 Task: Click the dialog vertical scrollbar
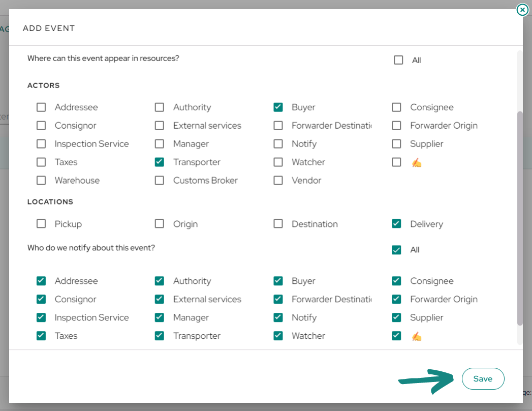tap(519, 218)
